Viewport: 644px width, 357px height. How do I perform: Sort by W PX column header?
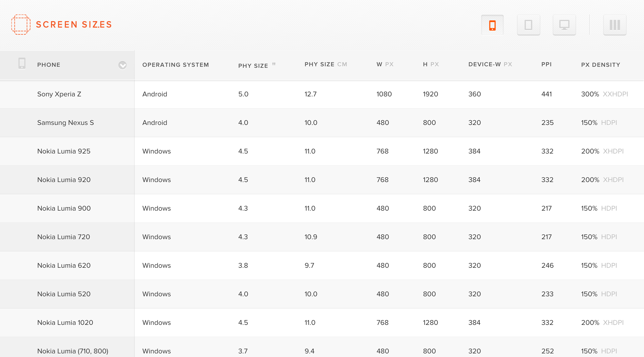pyautogui.click(x=385, y=64)
